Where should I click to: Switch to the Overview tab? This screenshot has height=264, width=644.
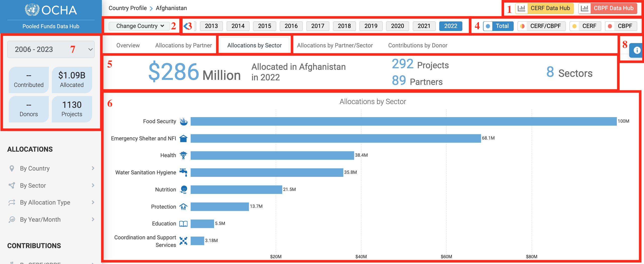[x=128, y=45]
